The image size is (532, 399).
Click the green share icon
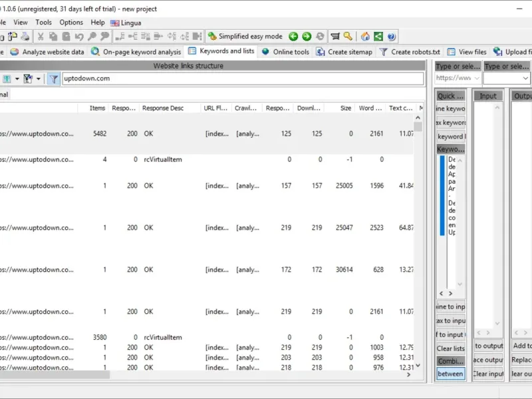click(378, 37)
